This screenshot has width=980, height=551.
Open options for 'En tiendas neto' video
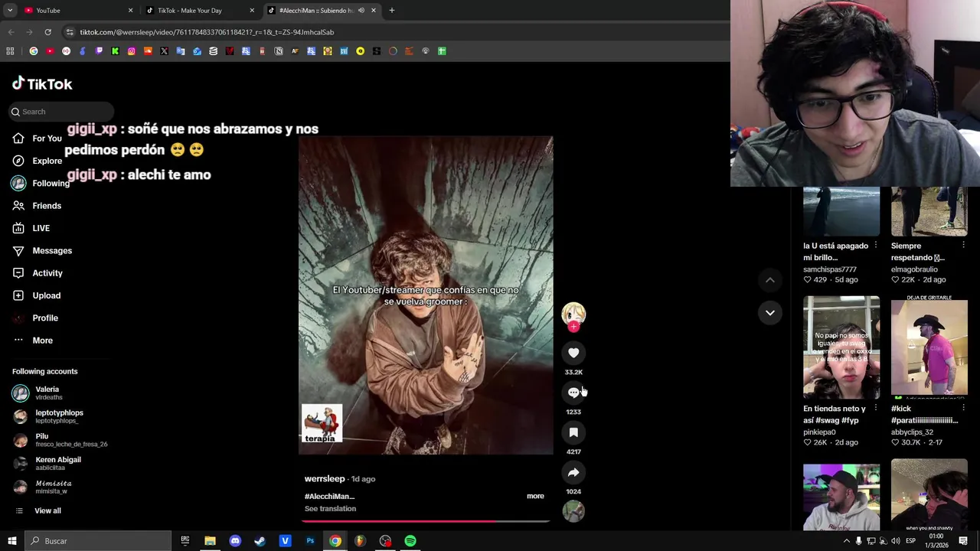(875, 409)
